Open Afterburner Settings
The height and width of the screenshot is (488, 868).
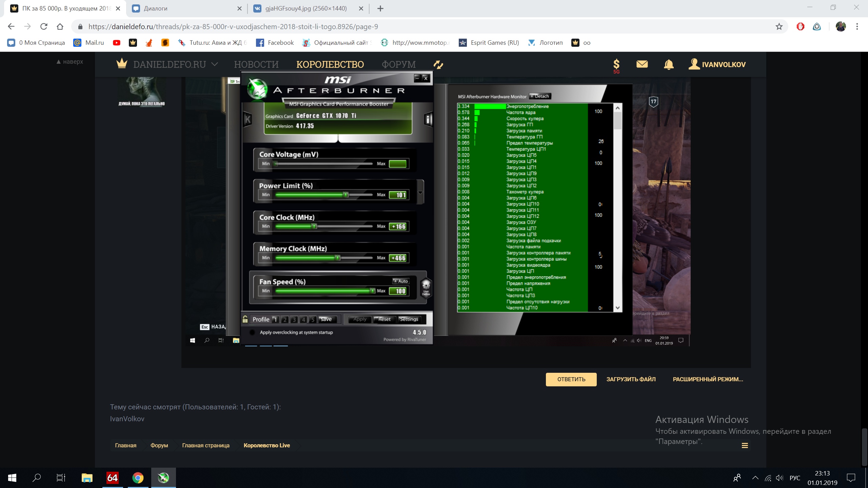click(x=409, y=319)
